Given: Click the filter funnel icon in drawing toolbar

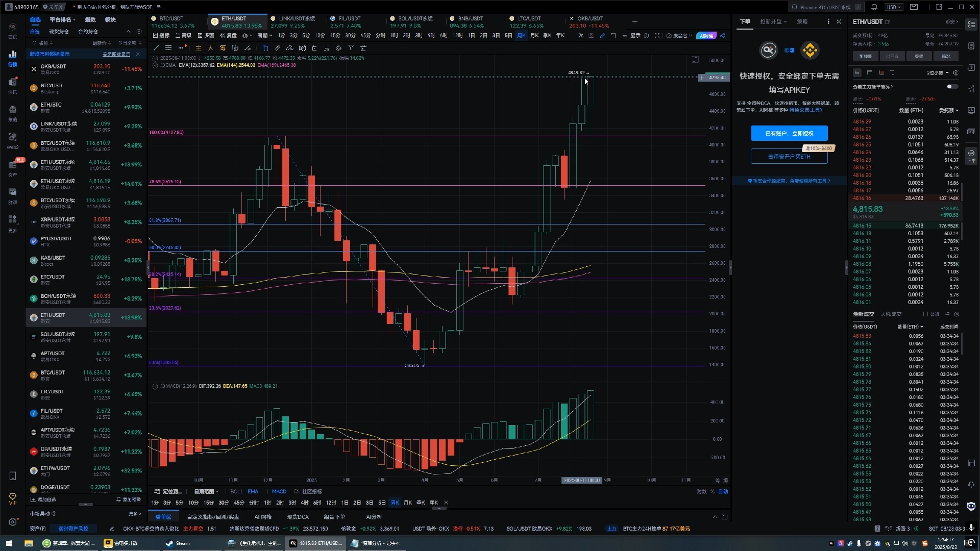Looking at the screenshot, I should [351, 48].
